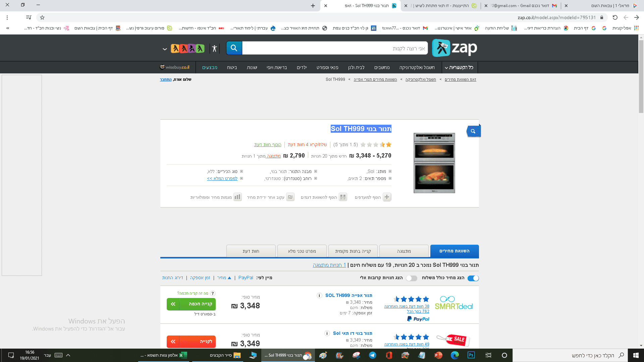Click the login link
This screenshot has width=644, height=362.
166,79
